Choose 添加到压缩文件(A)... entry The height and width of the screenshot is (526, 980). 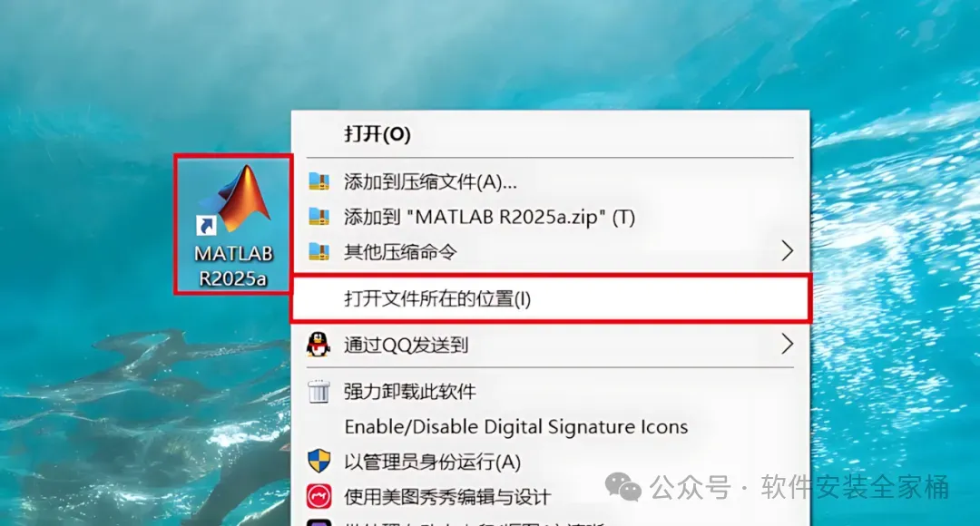[431, 181]
